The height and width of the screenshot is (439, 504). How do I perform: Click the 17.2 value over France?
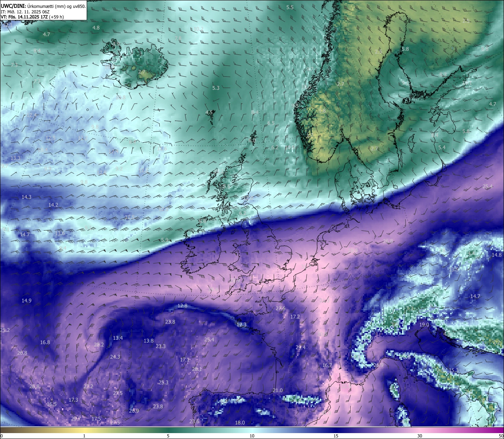click(x=295, y=317)
